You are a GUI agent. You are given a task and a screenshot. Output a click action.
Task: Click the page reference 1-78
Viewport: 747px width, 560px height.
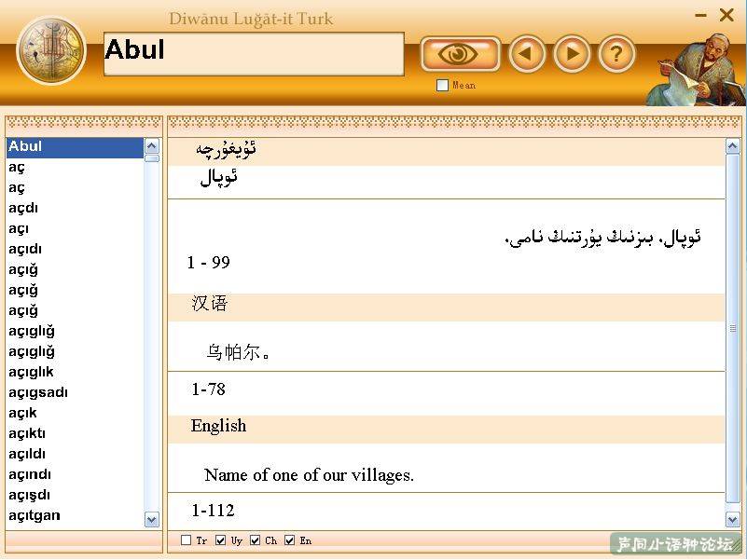tap(208, 389)
